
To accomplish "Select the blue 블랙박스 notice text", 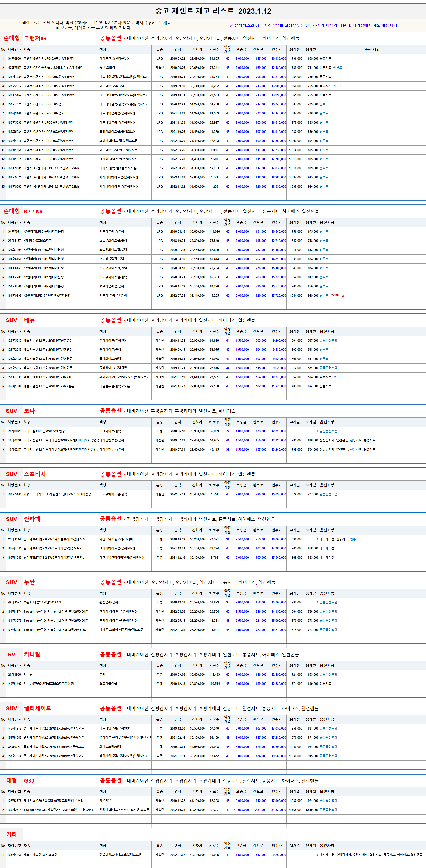I will [314, 25].
